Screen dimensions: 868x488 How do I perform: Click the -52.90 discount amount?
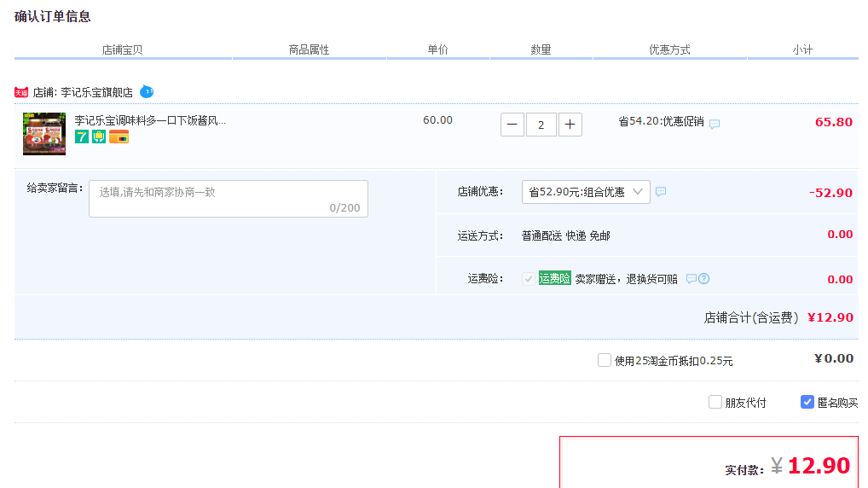pyautogui.click(x=830, y=193)
